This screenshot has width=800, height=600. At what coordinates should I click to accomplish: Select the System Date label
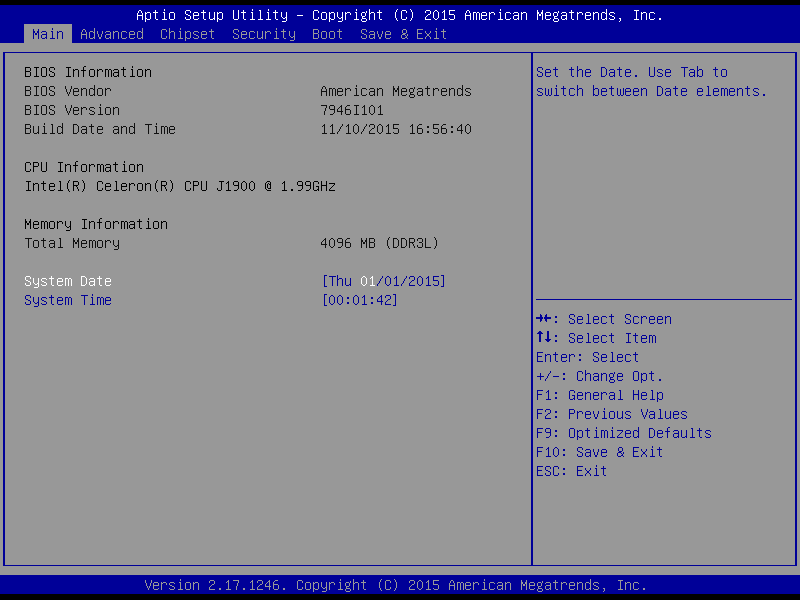tap(68, 281)
